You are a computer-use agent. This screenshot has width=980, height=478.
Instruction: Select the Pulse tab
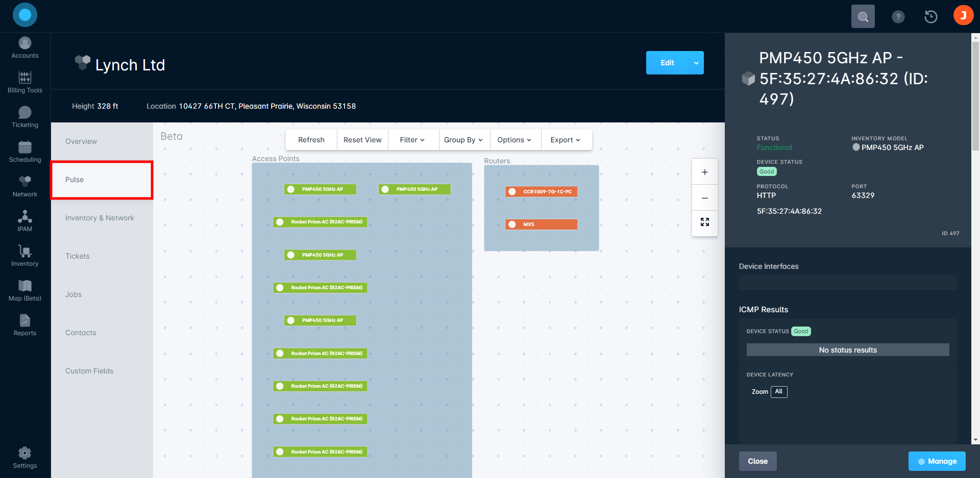pyautogui.click(x=102, y=180)
